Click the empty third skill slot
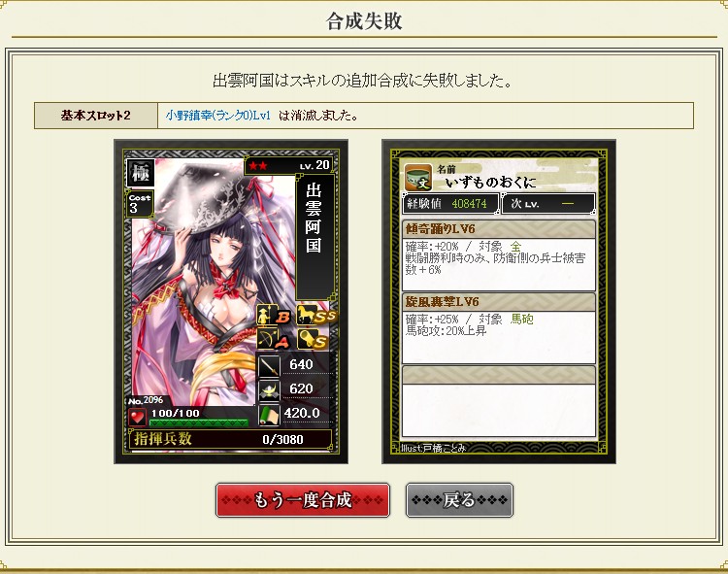This screenshot has height=574, width=728. [499, 401]
